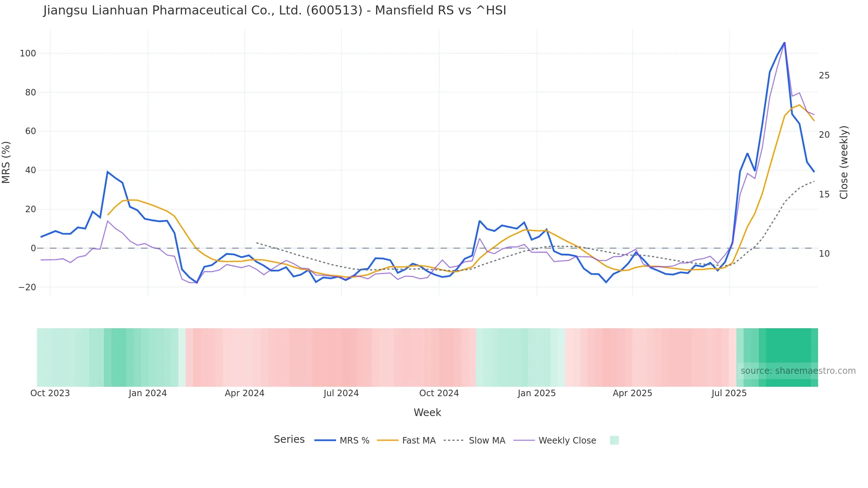Click the 25 tick on Close axis
Screen dimensions: 868x488
pyautogui.click(x=824, y=76)
